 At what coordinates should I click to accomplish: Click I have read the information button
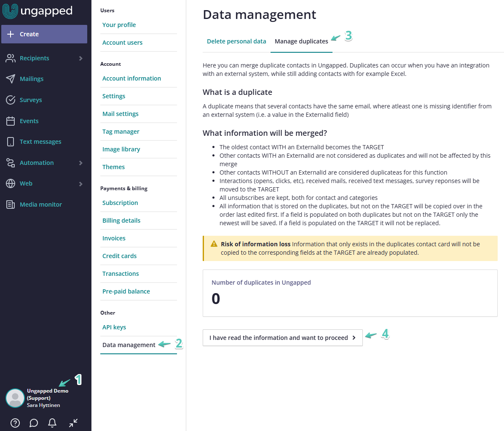282,338
